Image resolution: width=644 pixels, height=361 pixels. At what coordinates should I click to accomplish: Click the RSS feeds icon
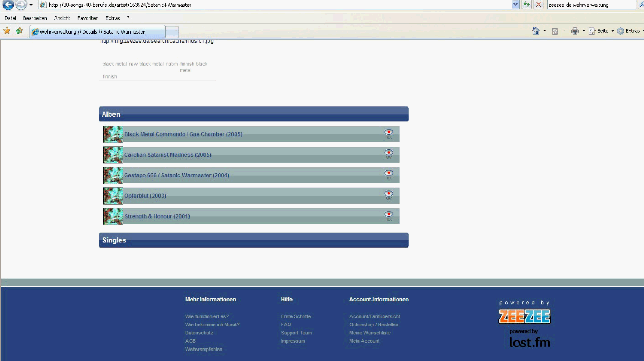pyautogui.click(x=555, y=31)
